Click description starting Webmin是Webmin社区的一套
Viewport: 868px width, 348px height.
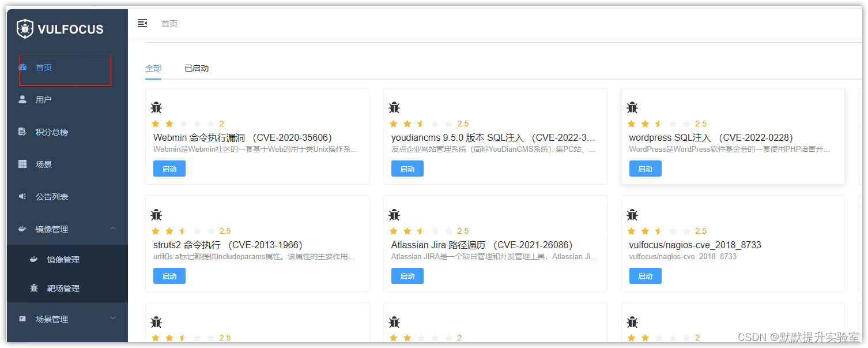255,149
